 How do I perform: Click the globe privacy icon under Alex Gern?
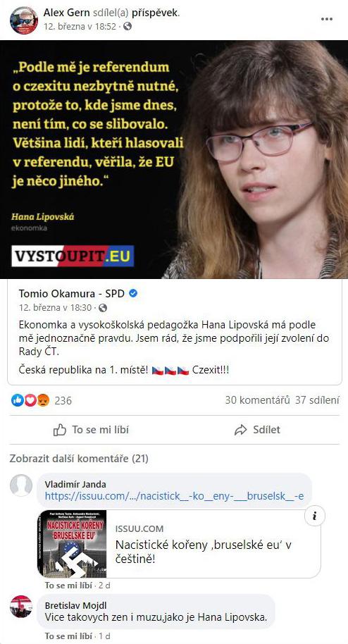coord(128,27)
